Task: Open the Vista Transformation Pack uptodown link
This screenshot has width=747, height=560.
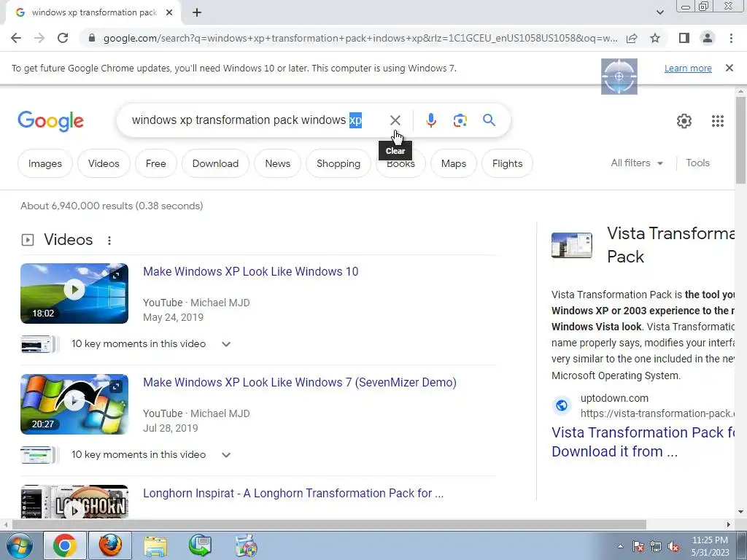Action: pos(643,442)
